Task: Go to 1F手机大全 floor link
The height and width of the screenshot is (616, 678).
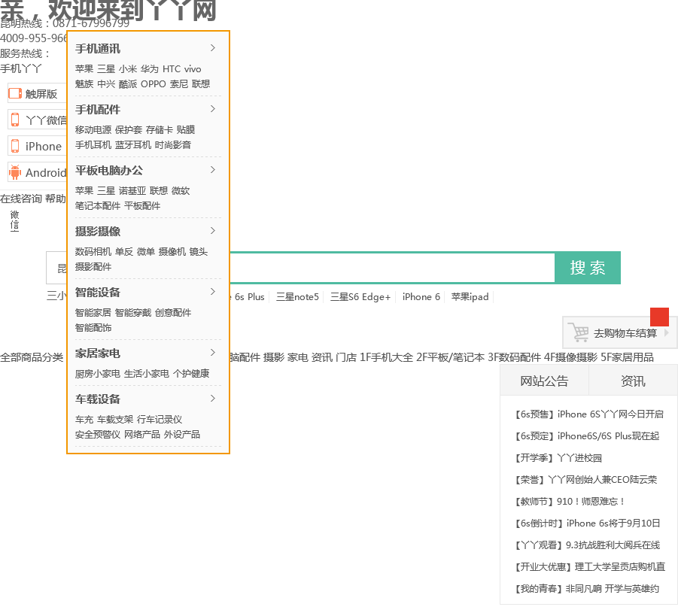Action: (386, 357)
